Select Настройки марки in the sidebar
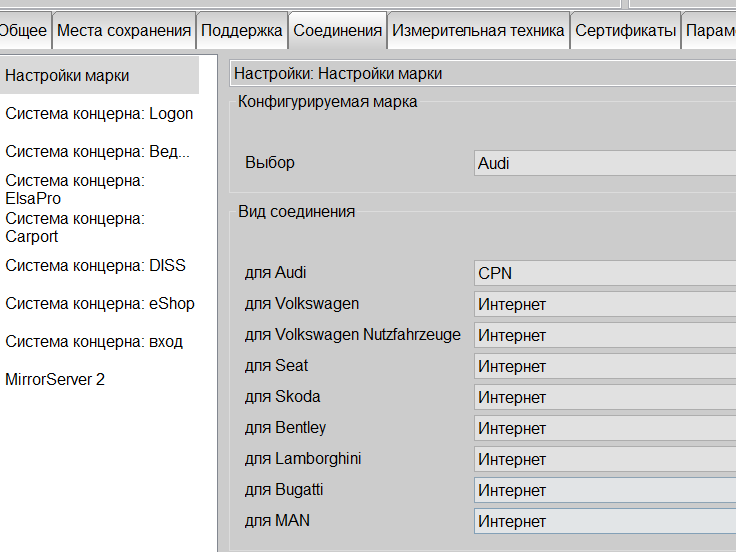This screenshot has width=736, height=552. pyautogui.click(x=67, y=76)
